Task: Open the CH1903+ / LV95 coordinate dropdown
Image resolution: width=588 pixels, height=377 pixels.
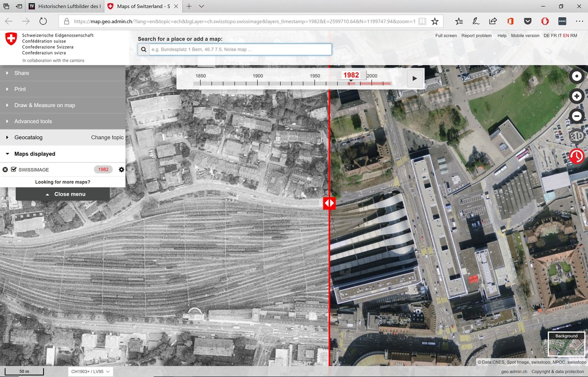Action: click(91, 372)
